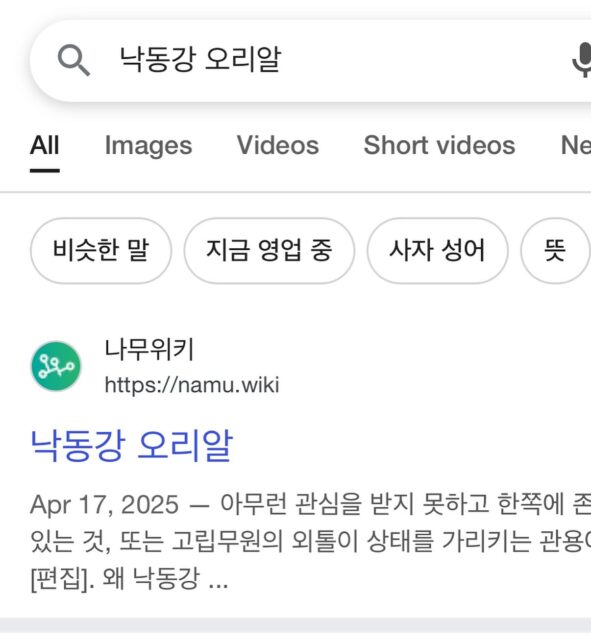Open the partially visible News tab

point(576,145)
